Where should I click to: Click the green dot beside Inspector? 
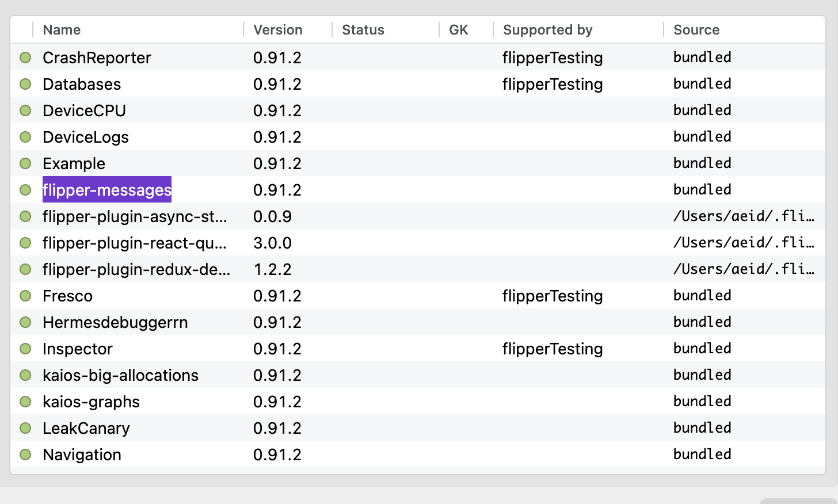click(25, 349)
